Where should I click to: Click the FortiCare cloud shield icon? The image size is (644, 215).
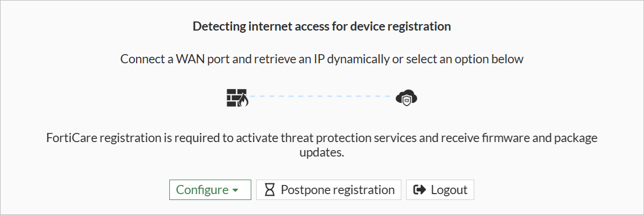coord(406,98)
